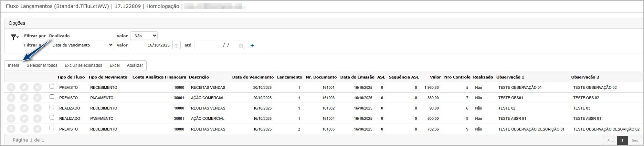Viewport: 644px width, 146px height.
Task: Click Excluir selecionados
Action: [x=83, y=65]
